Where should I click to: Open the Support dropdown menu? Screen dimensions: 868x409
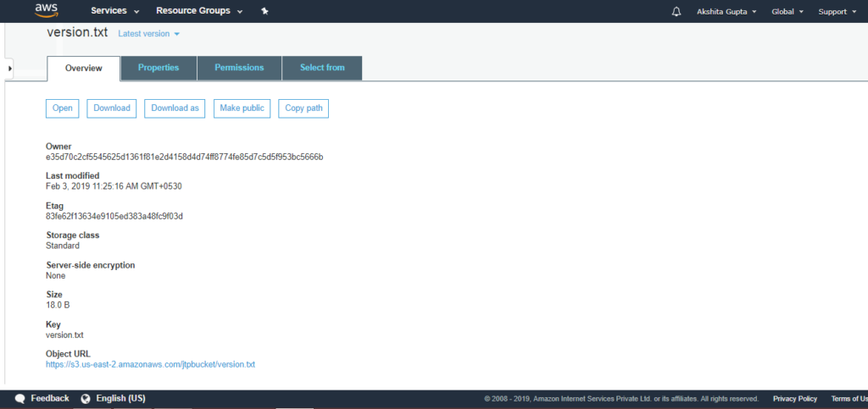837,12
